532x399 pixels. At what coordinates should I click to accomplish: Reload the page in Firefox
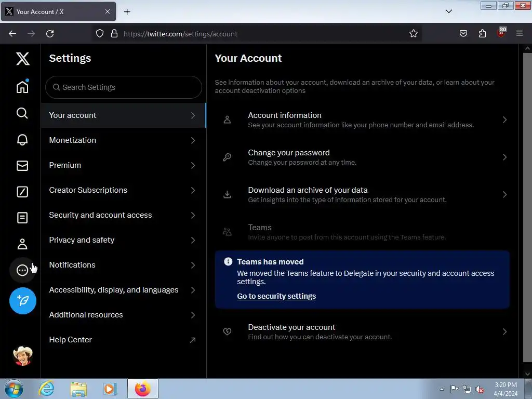[50, 34]
